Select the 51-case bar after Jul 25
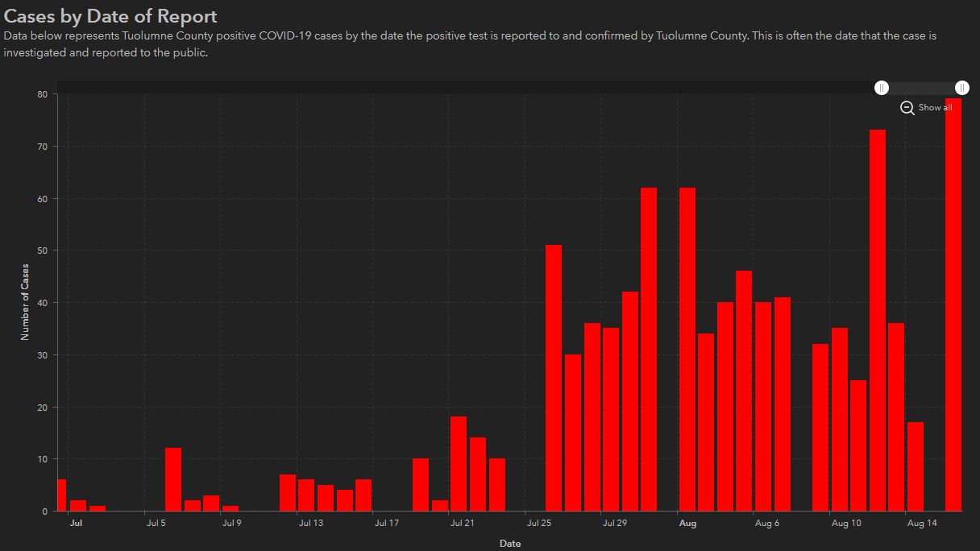The image size is (980, 551). [x=554, y=378]
